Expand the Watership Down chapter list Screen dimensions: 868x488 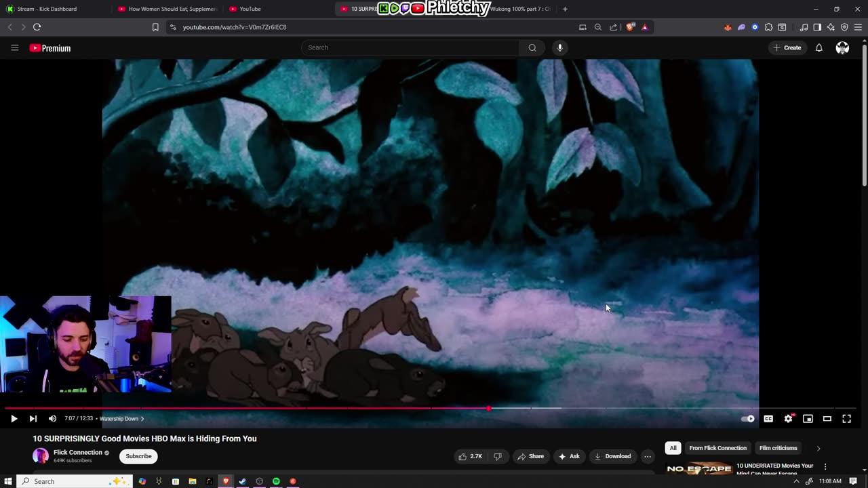(121, 419)
